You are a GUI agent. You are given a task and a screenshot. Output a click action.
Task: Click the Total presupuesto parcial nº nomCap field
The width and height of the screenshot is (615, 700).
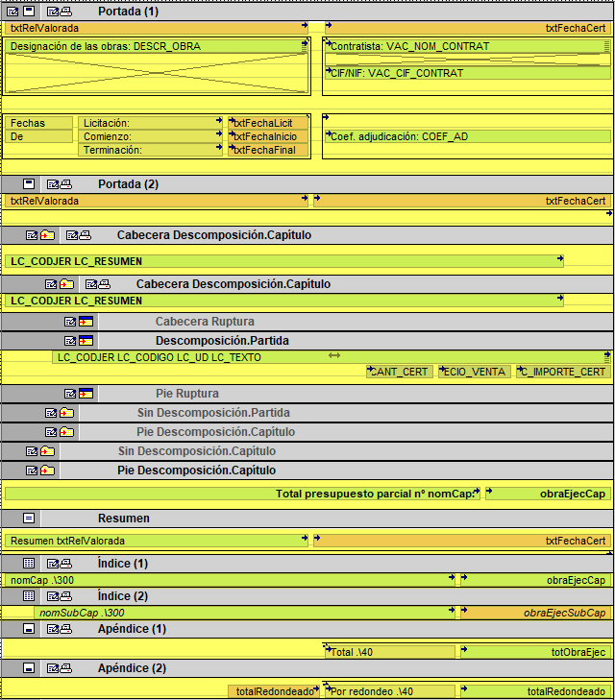pyautogui.click(x=242, y=494)
